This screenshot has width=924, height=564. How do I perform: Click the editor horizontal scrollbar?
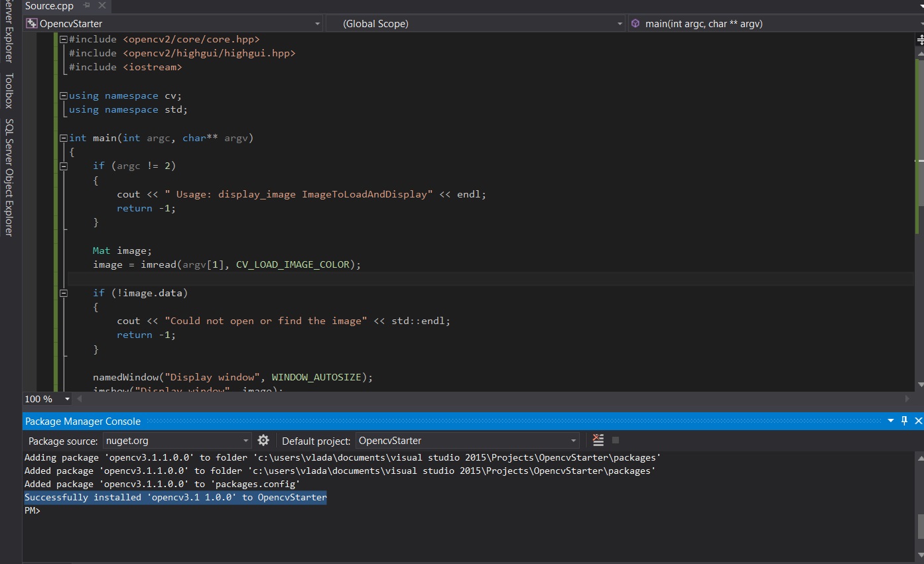[x=464, y=398]
